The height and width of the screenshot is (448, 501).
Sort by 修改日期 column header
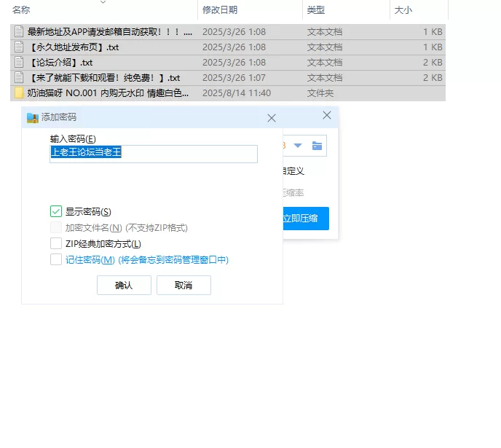[x=220, y=10]
